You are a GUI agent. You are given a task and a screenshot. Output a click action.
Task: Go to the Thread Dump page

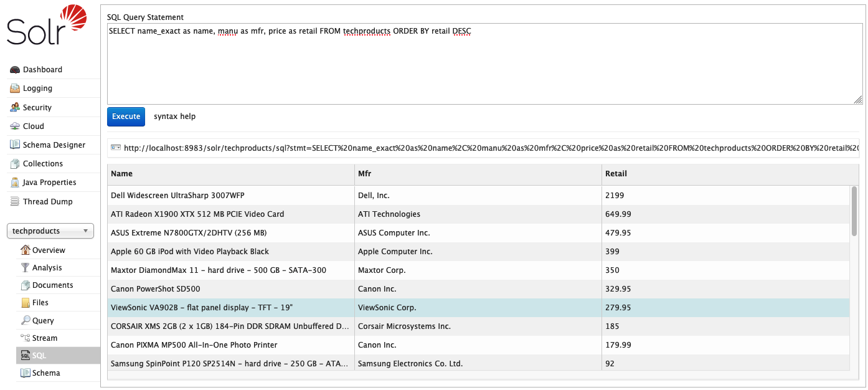47,202
